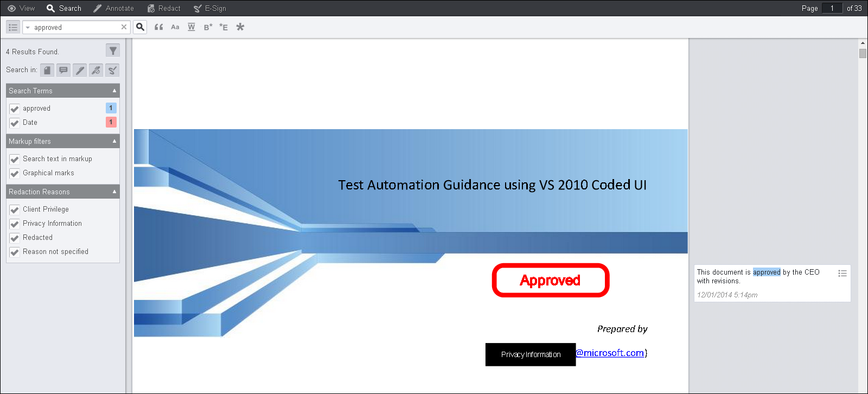This screenshot has width=868, height=394.
Task: Switch to the E-Sign tab
Action: point(210,8)
